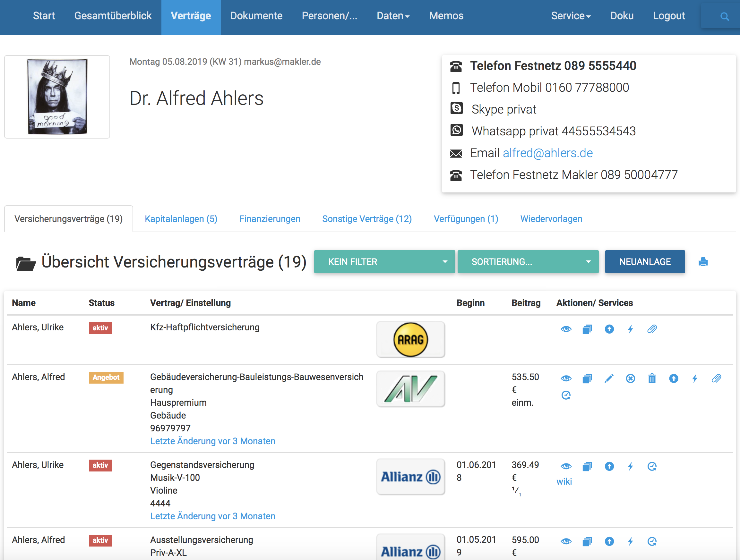Click lightning bolt icon in Gebäudeversicherung row
This screenshot has height=560, width=740.
(695, 378)
